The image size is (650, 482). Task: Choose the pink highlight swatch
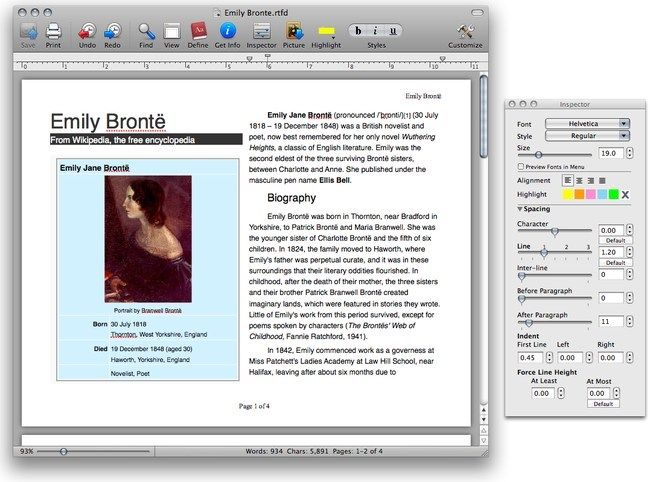[x=591, y=194]
